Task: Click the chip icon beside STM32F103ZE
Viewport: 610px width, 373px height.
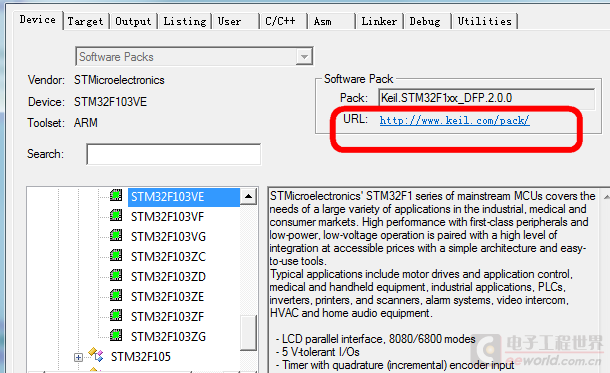Action: (116, 295)
